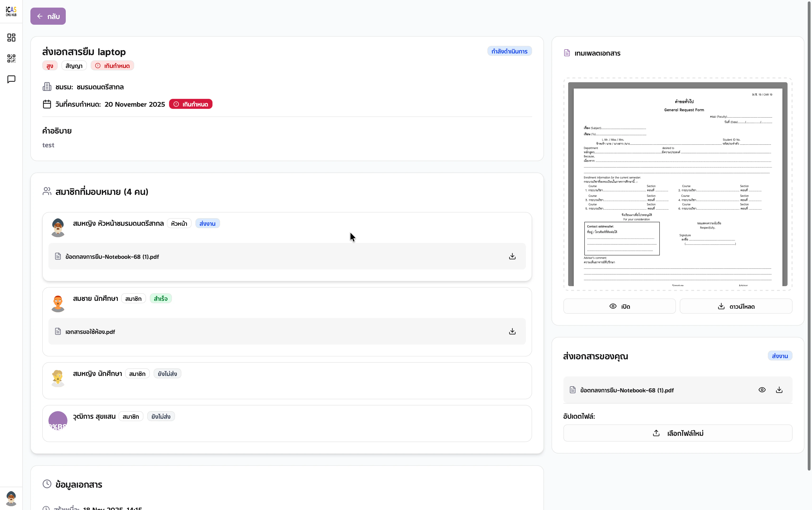Viewport: 812px width, 510px height.
Task: Click the red เกินกำหนด badge beside due date
Action: [191, 104]
